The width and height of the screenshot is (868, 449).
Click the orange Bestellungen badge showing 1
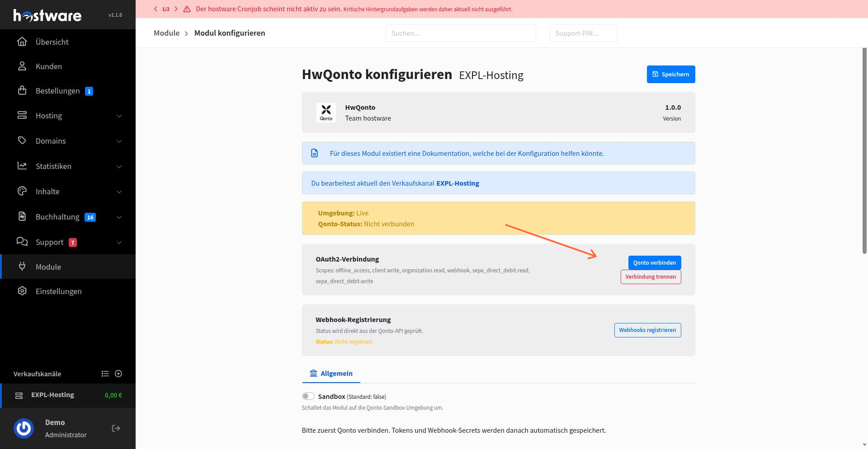[x=89, y=91]
